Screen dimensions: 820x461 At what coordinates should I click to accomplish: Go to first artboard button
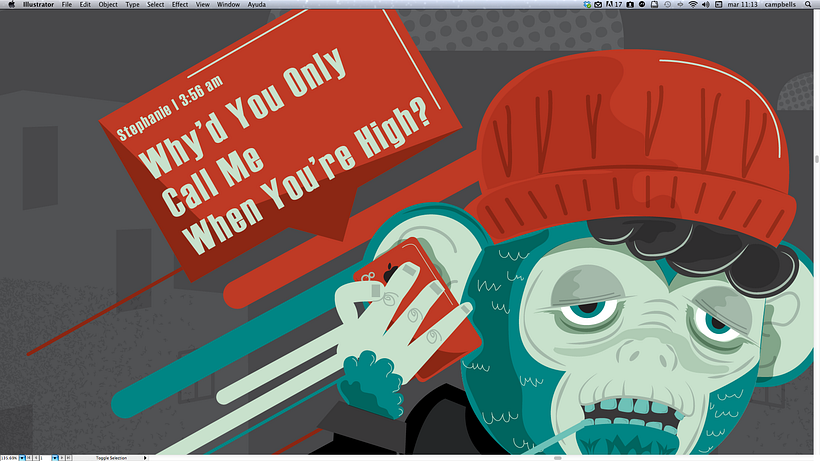click(x=29, y=458)
